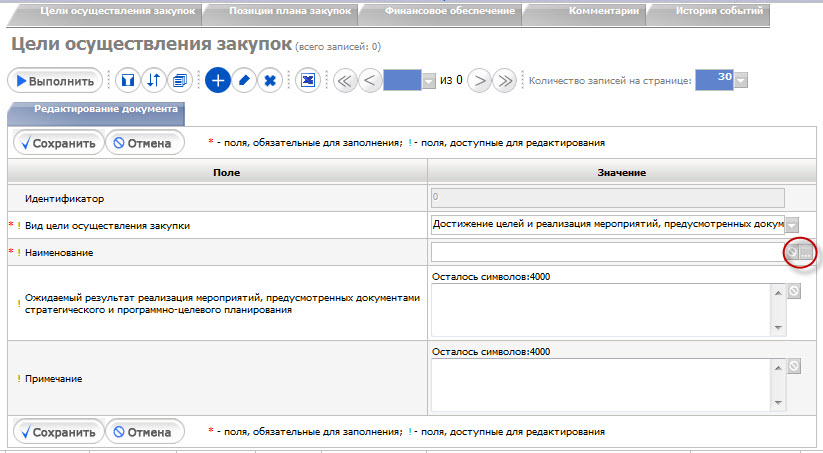This screenshot has height=453, width=823.
Task: Add a new record with plus icon
Action: pos(218,81)
